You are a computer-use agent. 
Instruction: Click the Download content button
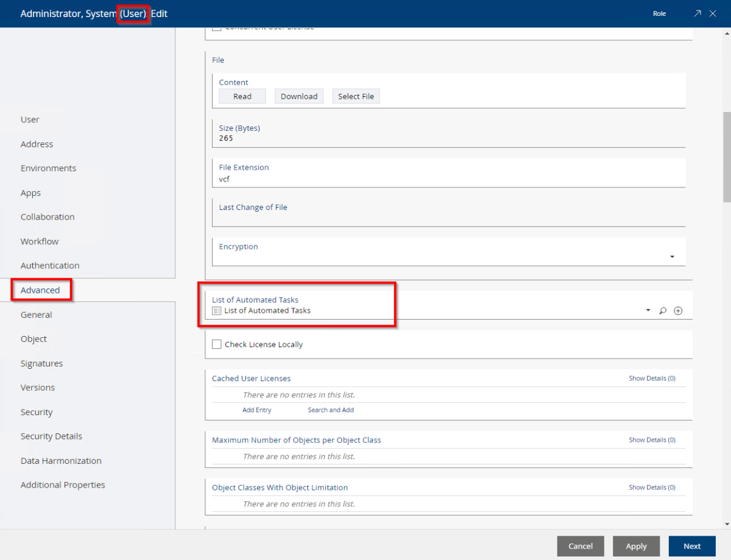click(299, 96)
